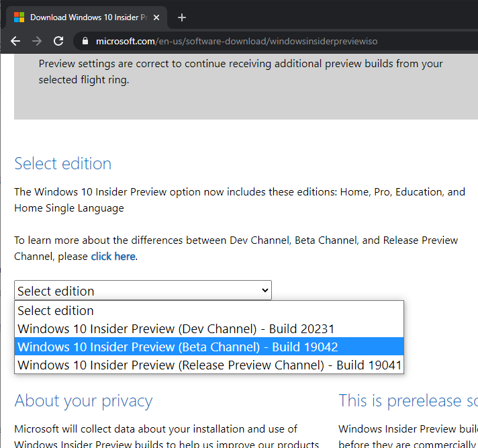Collapse the Select edition dropdown
Screen dimensions: 478x448
(143, 290)
